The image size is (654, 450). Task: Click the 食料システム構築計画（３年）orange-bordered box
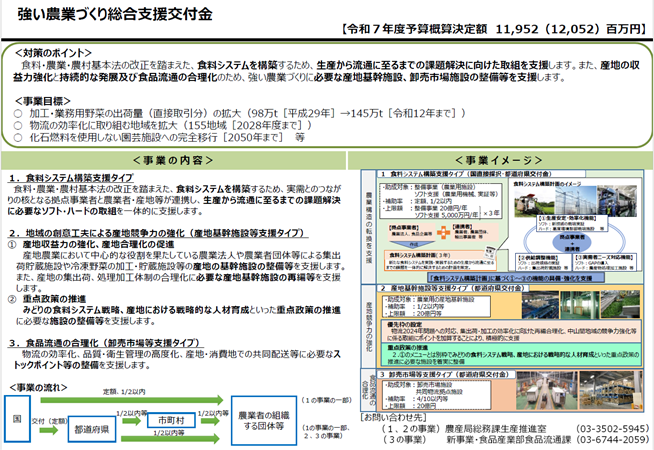pyautogui.click(x=440, y=260)
